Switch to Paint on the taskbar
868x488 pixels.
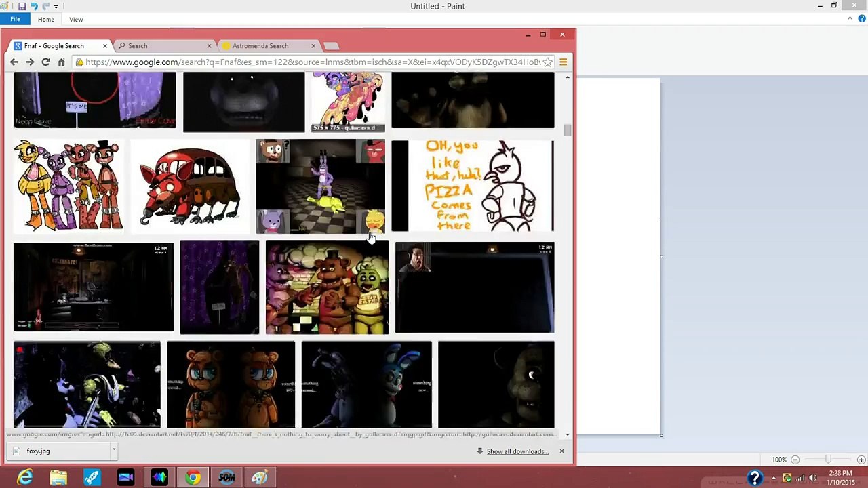tap(260, 478)
